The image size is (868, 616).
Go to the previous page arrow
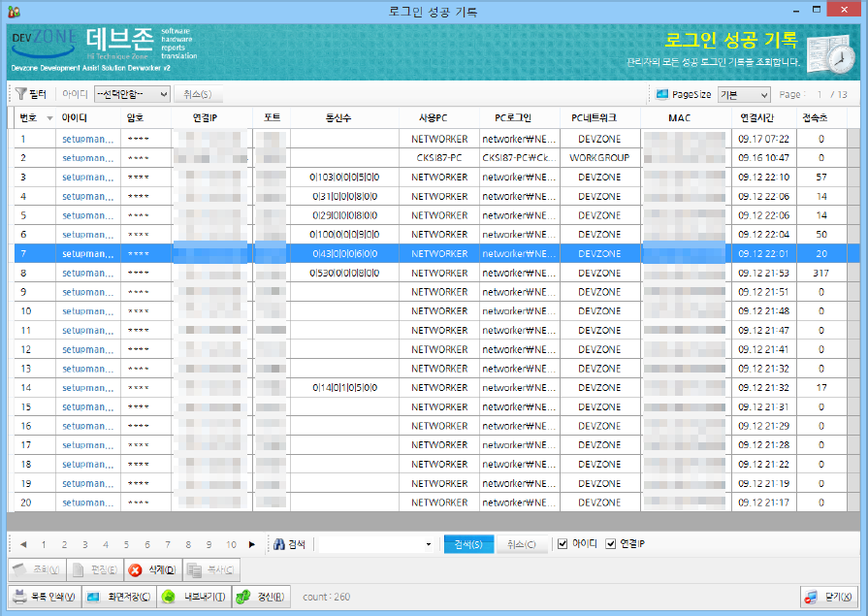23,544
